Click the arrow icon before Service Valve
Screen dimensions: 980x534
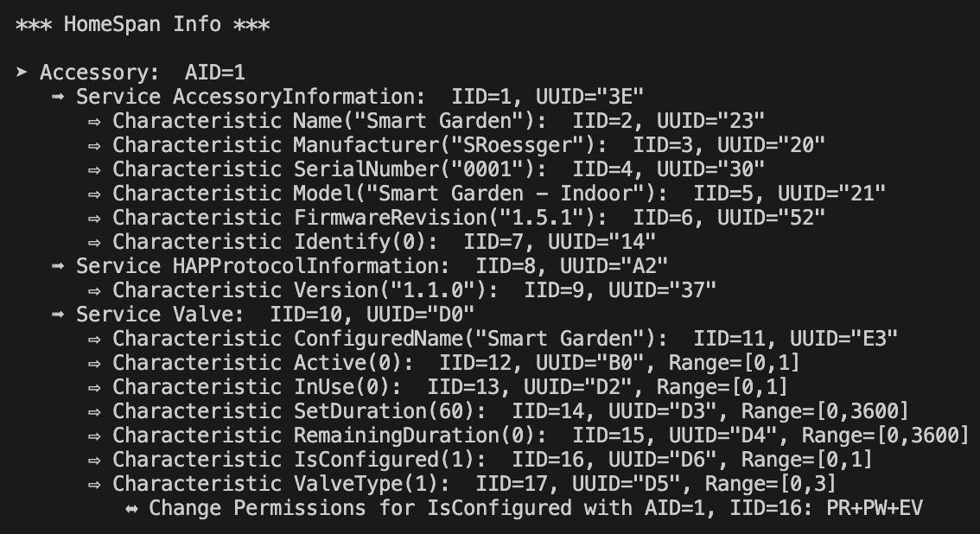58,315
